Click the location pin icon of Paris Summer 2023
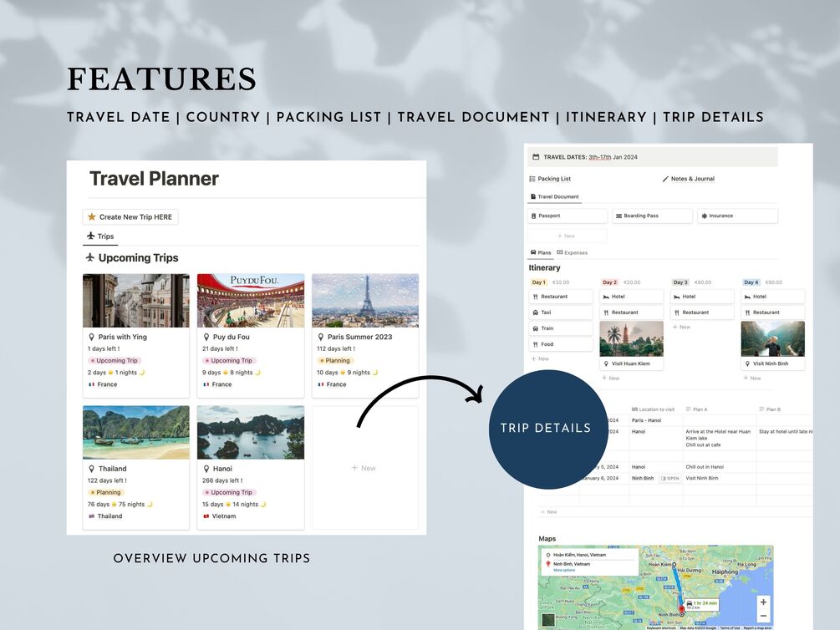Image resolution: width=840 pixels, height=630 pixels. click(x=321, y=337)
